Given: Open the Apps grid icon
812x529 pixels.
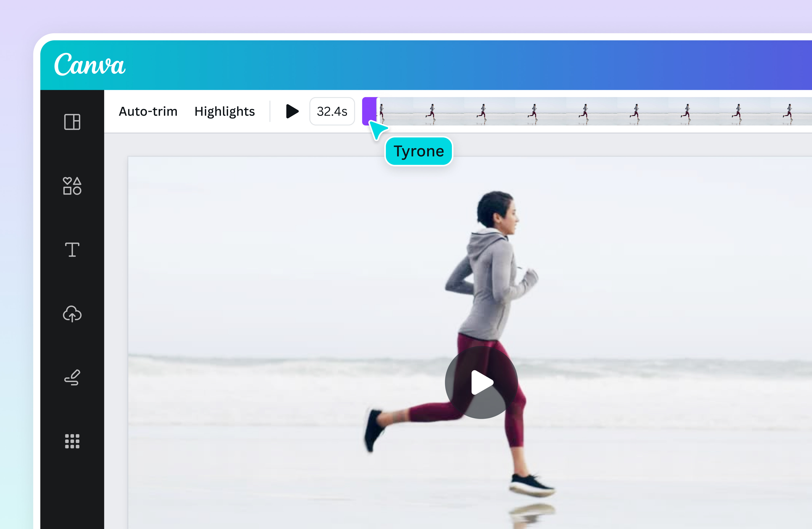Looking at the screenshot, I should tap(72, 441).
